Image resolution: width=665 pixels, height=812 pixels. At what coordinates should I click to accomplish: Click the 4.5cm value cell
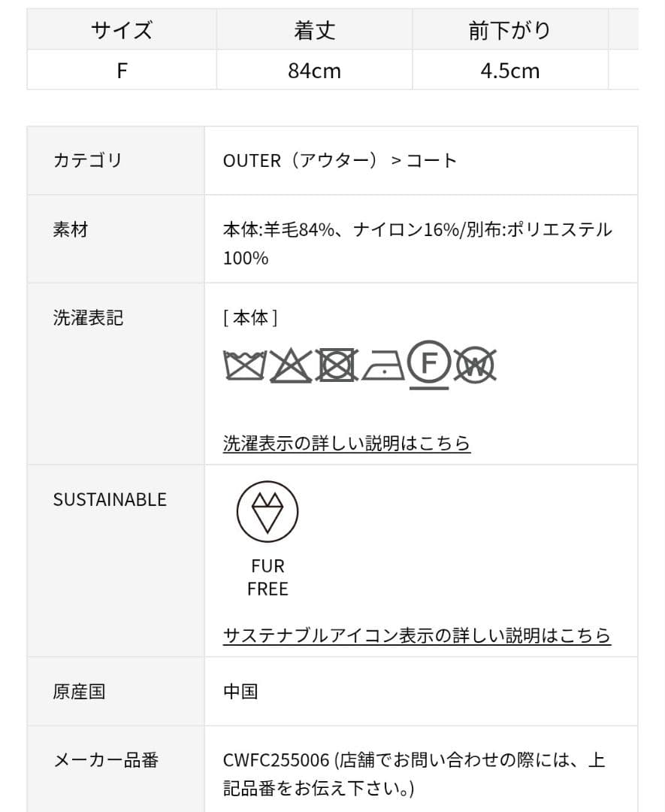pyautogui.click(x=509, y=71)
